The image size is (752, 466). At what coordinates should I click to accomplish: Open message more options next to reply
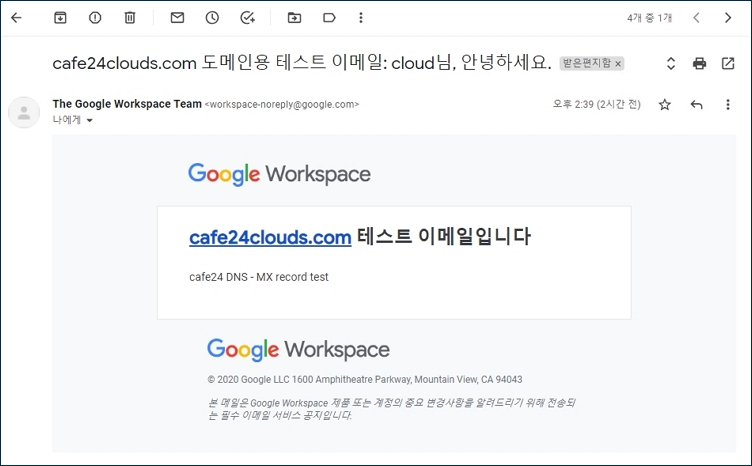729,105
